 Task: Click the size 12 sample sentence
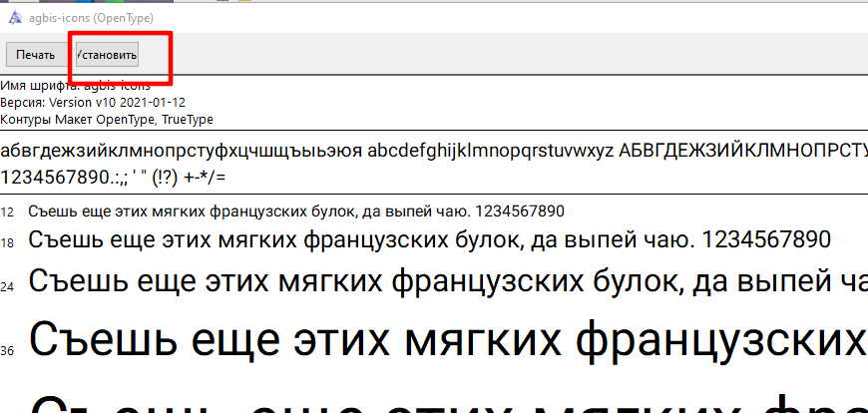[296, 211]
